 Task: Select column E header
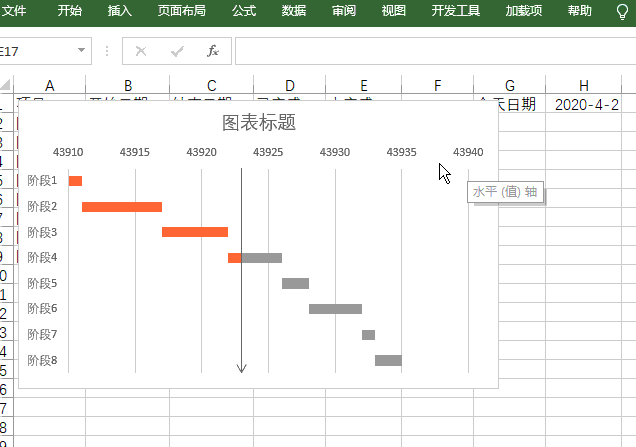click(x=363, y=85)
